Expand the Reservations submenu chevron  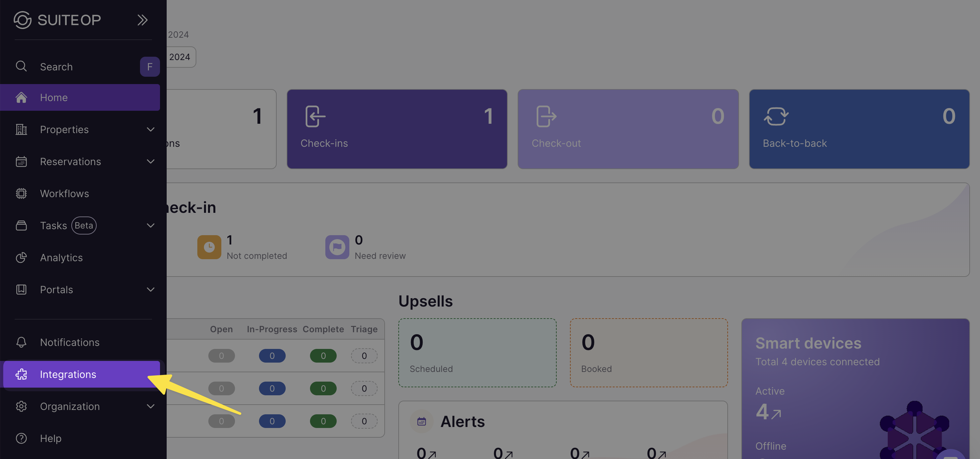click(151, 161)
